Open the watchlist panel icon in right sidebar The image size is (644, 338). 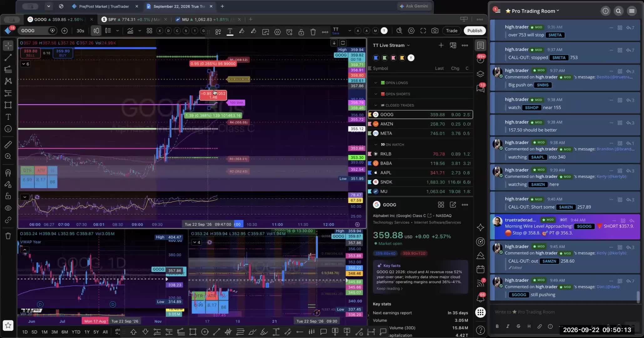pos(480,46)
